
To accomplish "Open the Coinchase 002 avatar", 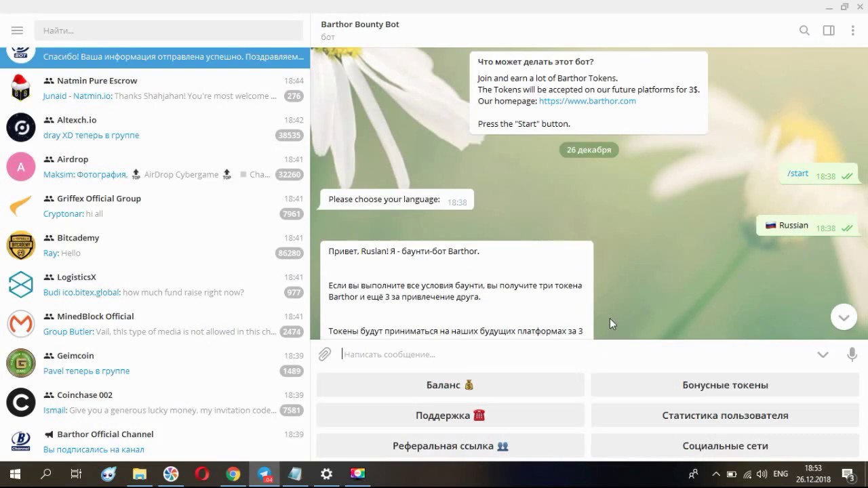I will click(x=21, y=403).
